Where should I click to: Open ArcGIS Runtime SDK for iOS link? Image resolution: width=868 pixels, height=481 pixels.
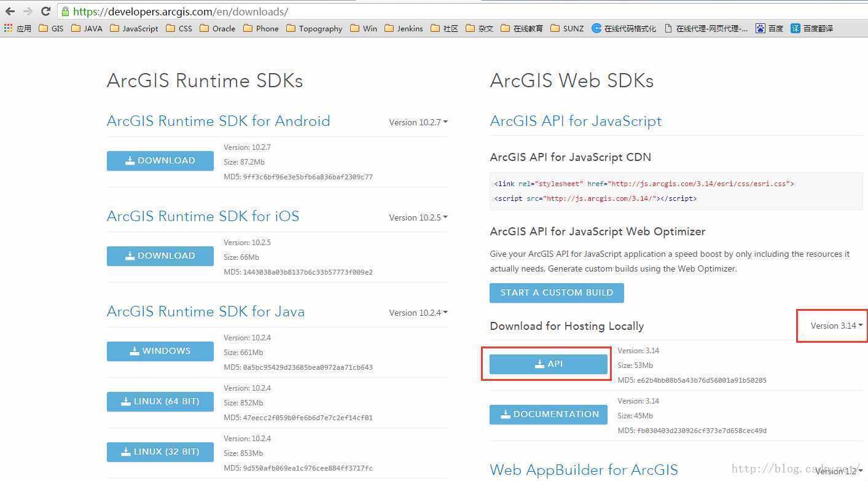(203, 216)
